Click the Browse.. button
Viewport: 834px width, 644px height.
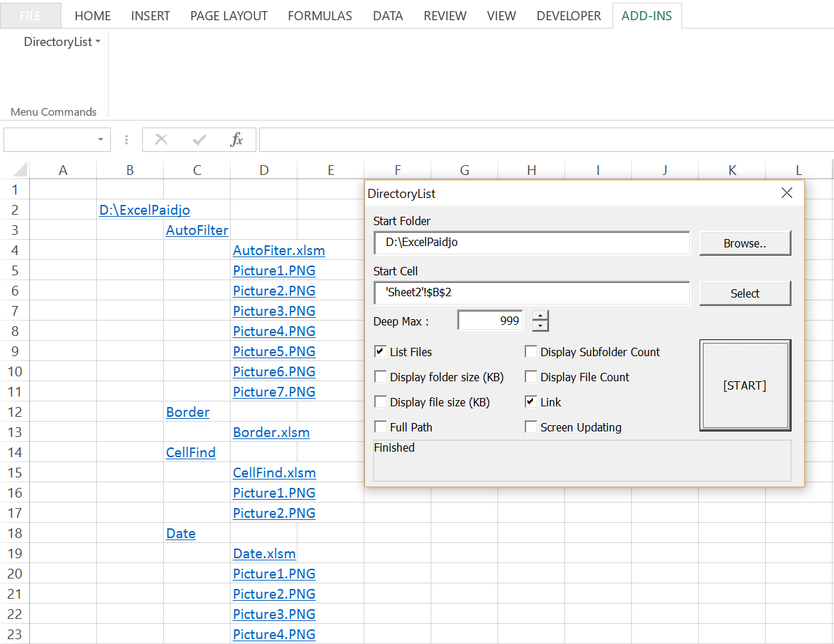coord(745,243)
